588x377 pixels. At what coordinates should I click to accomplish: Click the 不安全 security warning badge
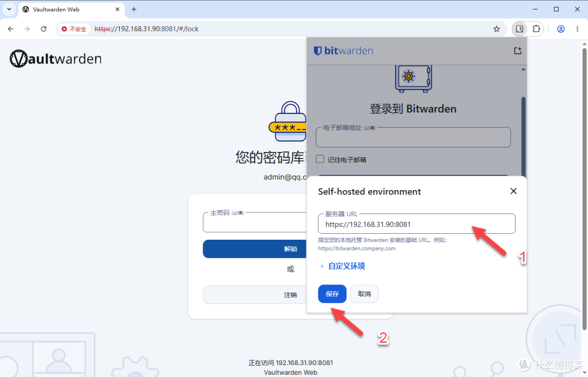click(74, 29)
